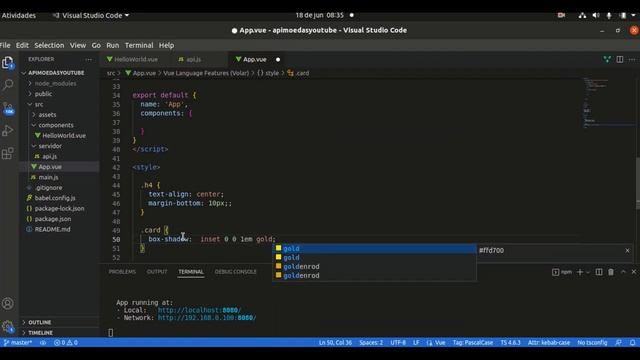Click UTF-8 encoding in status bar
640x360 pixels.
point(398,342)
